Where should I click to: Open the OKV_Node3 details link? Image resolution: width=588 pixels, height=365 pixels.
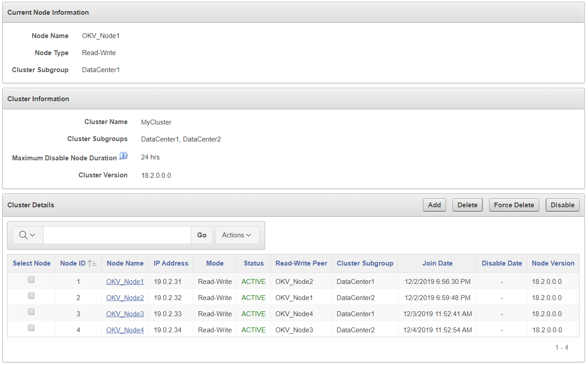pos(125,313)
